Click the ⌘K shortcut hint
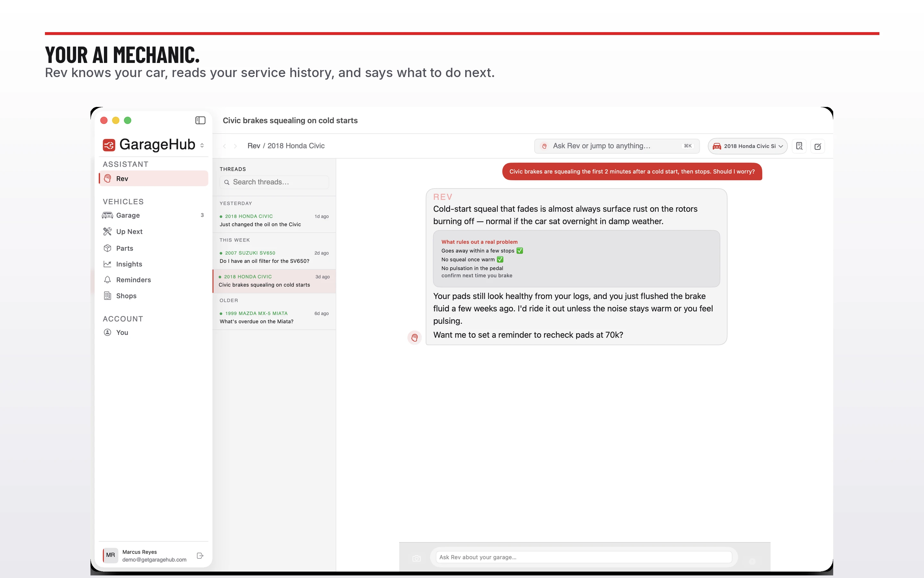This screenshot has height=578, width=924. coord(688,146)
